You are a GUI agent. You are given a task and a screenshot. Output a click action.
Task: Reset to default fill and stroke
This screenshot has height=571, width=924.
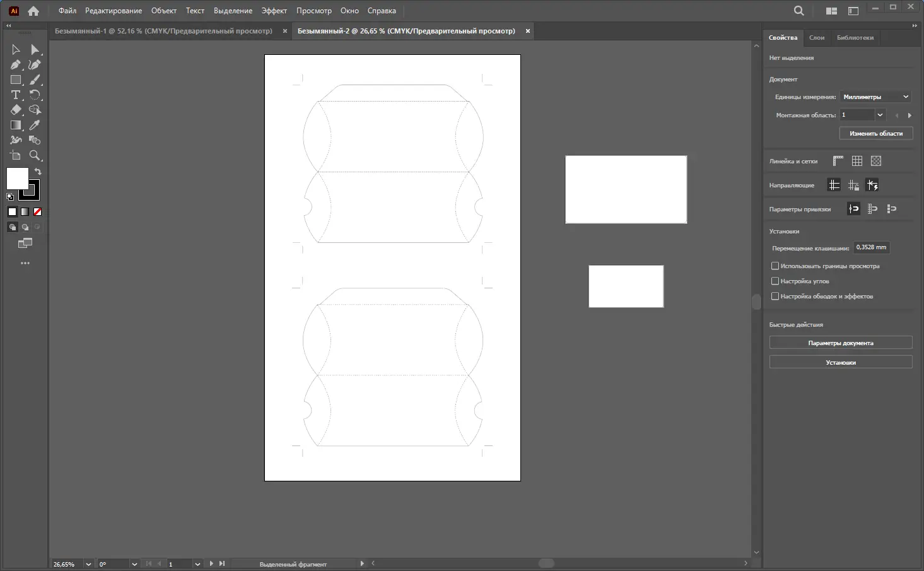[10, 197]
